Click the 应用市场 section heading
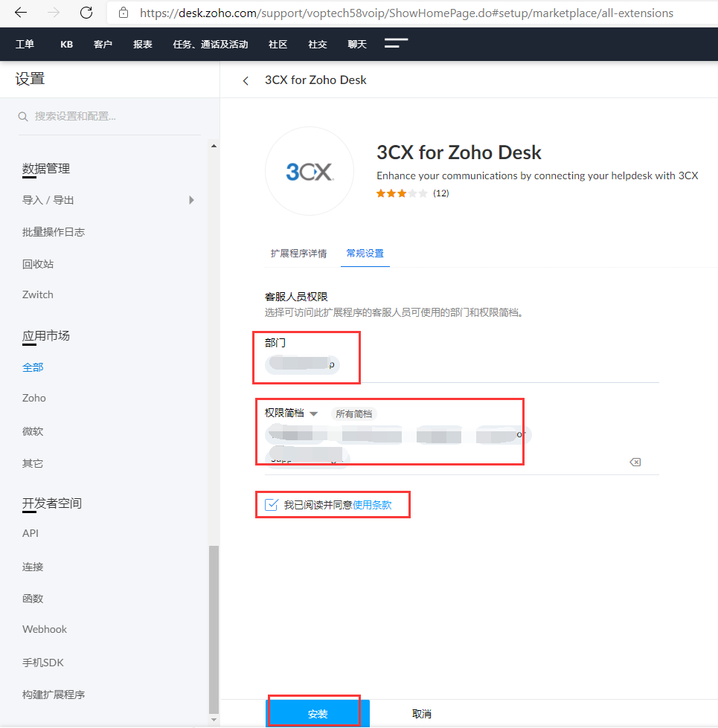 click(x=46, y=335)
